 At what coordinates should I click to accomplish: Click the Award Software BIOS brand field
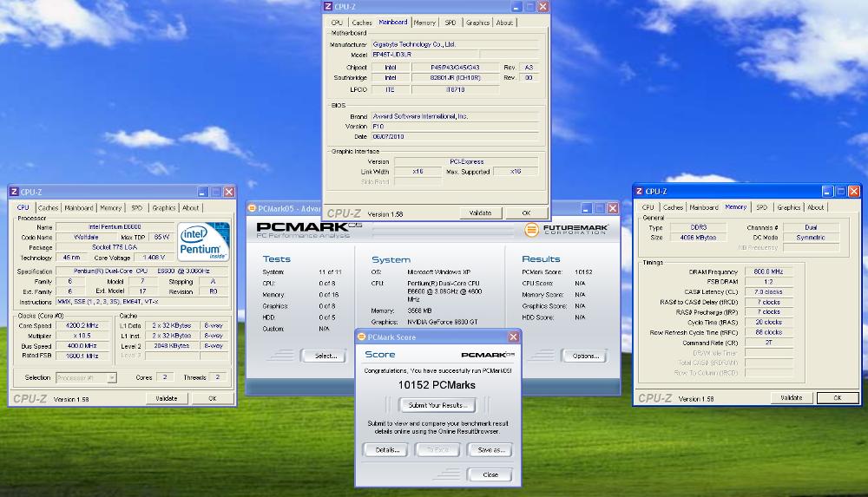pos(455,117)
